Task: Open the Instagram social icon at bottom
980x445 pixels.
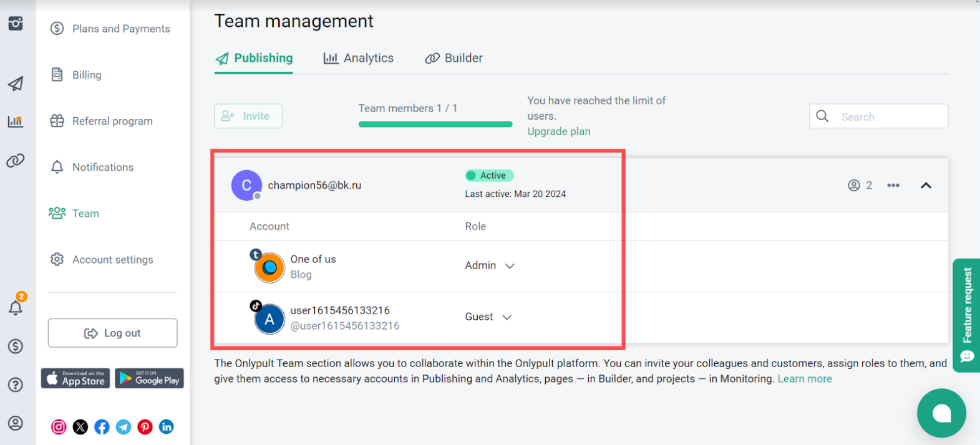Action: [x=59, y=427]
